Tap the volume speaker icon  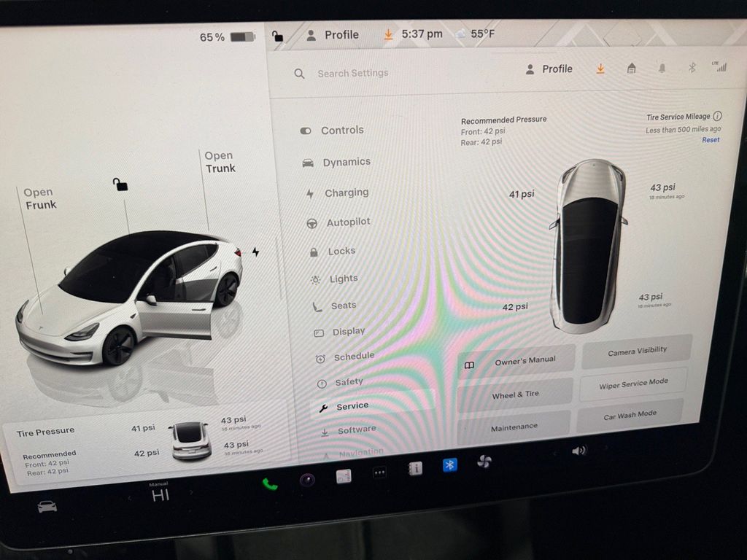[578, 451]
